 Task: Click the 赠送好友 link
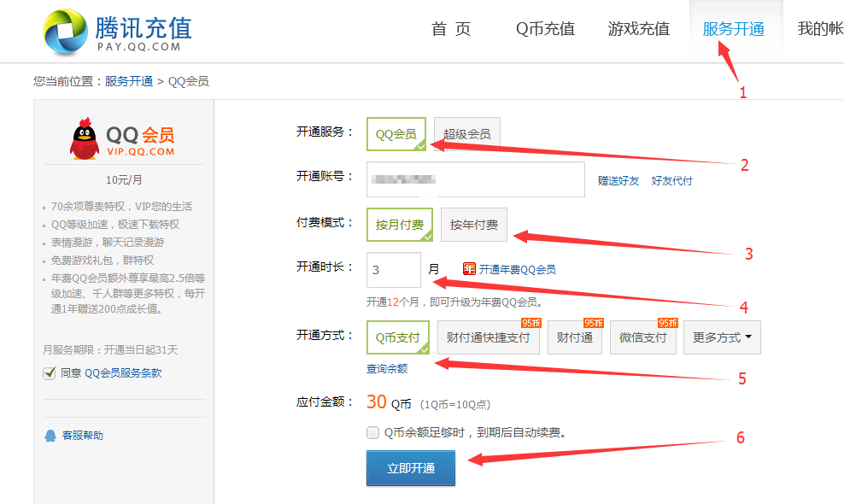[x=618, y=181]
